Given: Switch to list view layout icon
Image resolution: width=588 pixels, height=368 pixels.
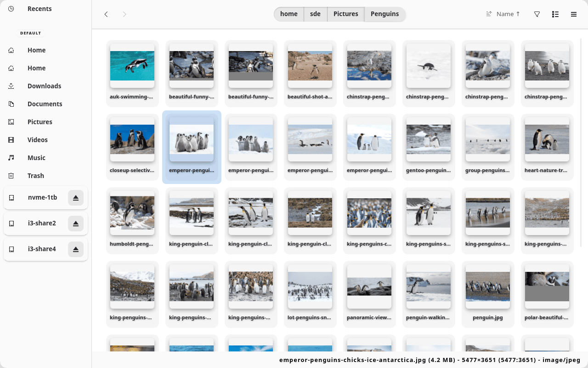Looking at the screenshot, I should tap(555, 14).
